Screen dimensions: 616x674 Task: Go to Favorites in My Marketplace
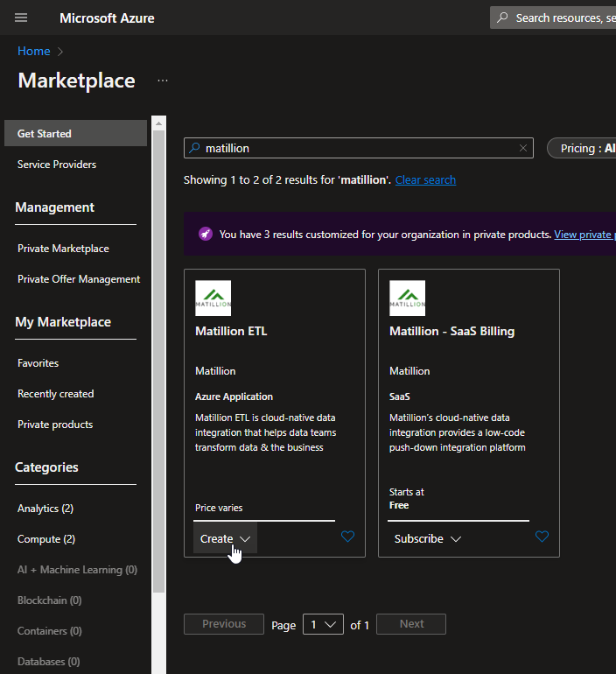38,362
